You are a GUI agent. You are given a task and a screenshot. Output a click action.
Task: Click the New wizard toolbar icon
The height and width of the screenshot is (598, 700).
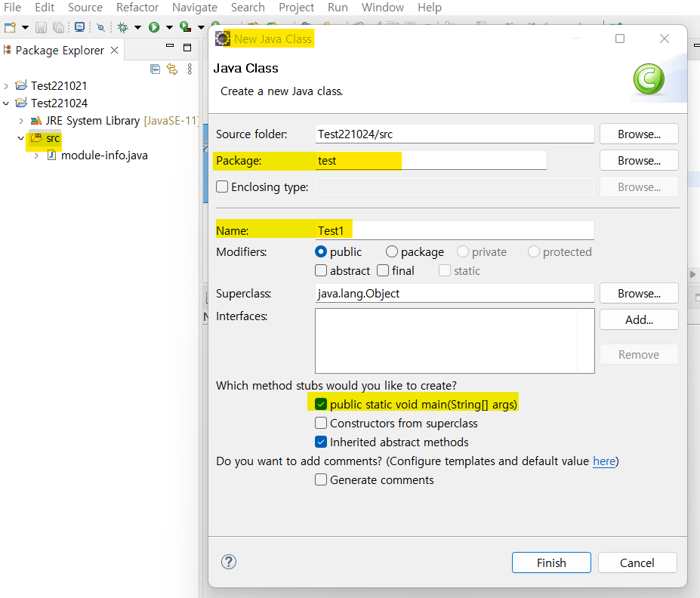[10, 28]
